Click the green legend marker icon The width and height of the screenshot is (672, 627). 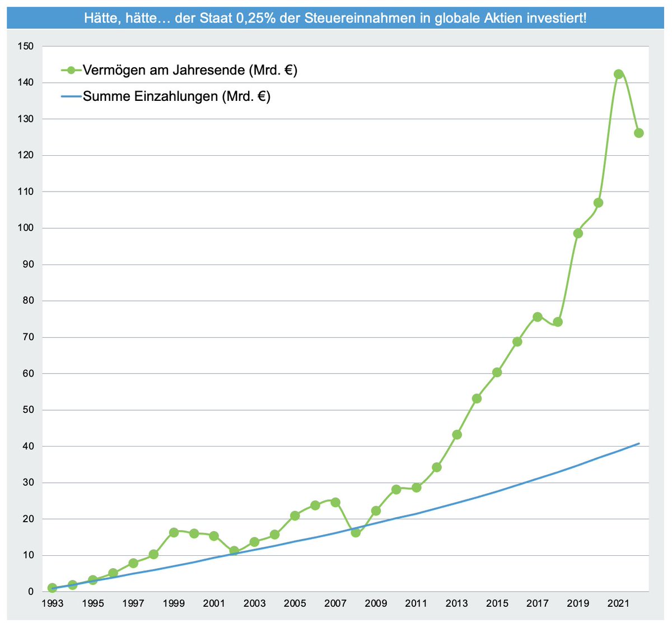[x=71, y=71]
